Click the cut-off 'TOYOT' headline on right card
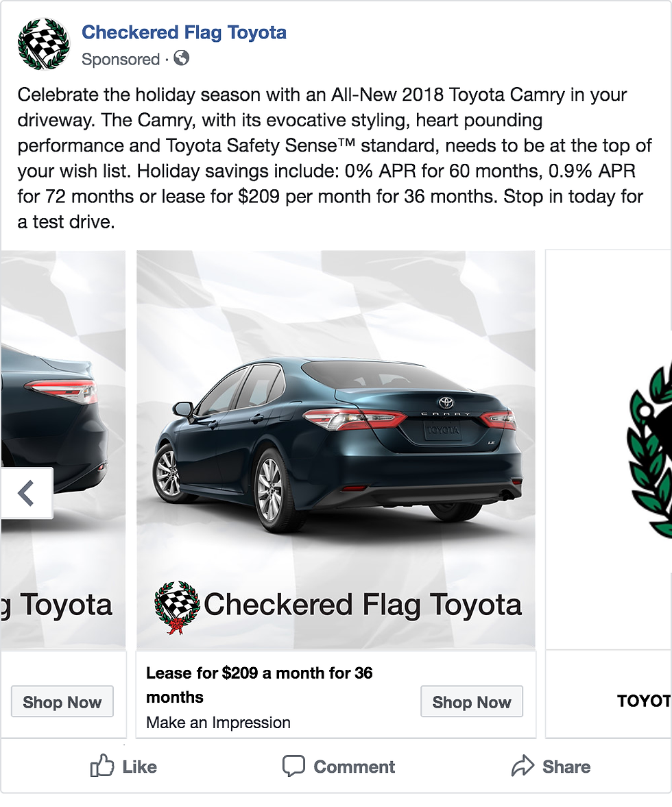This screenshot has width=672, height=807. coord(643,701)
